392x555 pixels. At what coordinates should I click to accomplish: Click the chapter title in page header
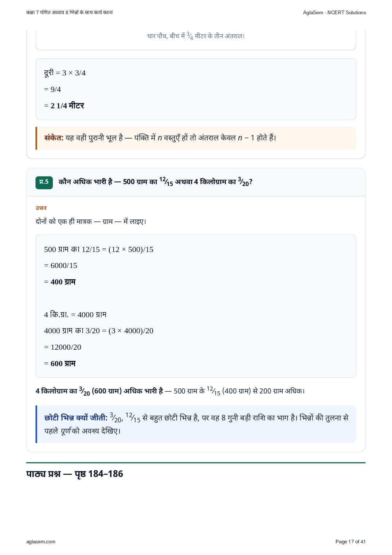pyautogui.click(x=70, y=12)
